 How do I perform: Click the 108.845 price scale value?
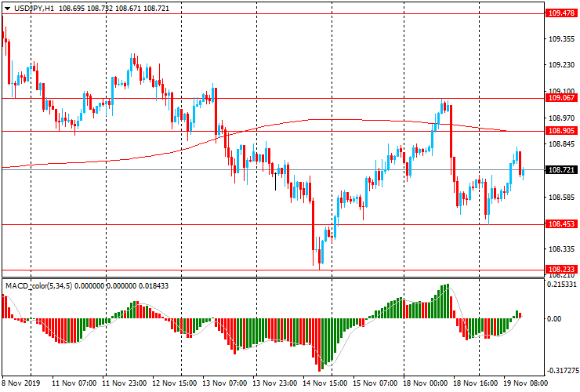pyautogui.click(x=561, y=144)
